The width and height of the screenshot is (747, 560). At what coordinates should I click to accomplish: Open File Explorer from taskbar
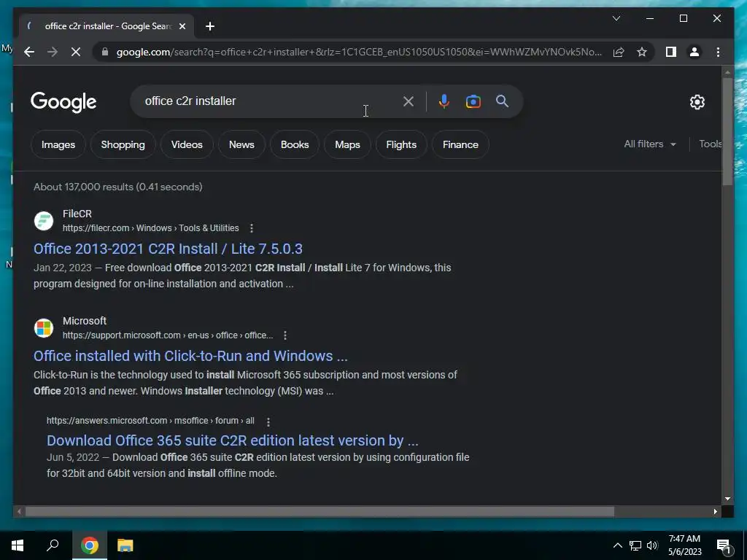point(125,545)
